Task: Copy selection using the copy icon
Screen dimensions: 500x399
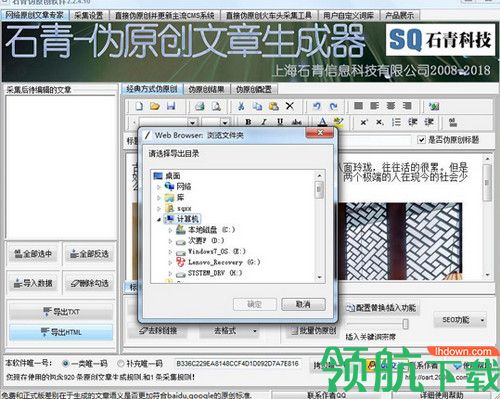Action: click(x=257, y=106)
